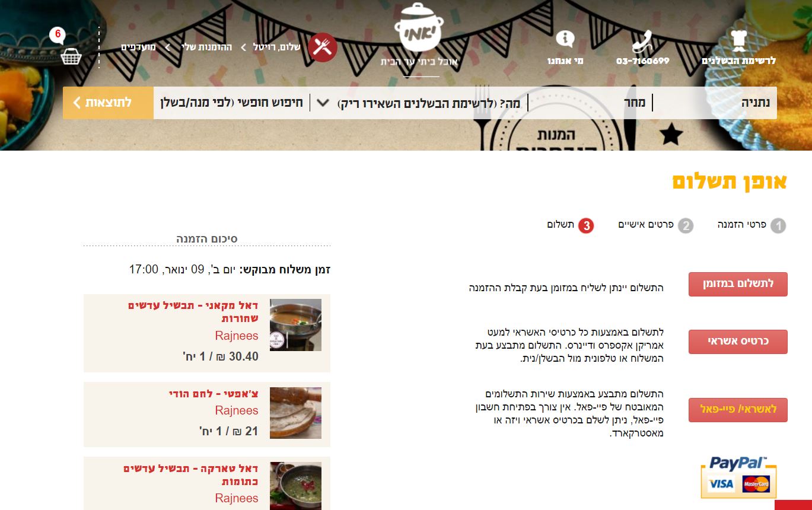The image size is (812, 510).
Task: Open the shopping basket icon
Action: point(71,56)
